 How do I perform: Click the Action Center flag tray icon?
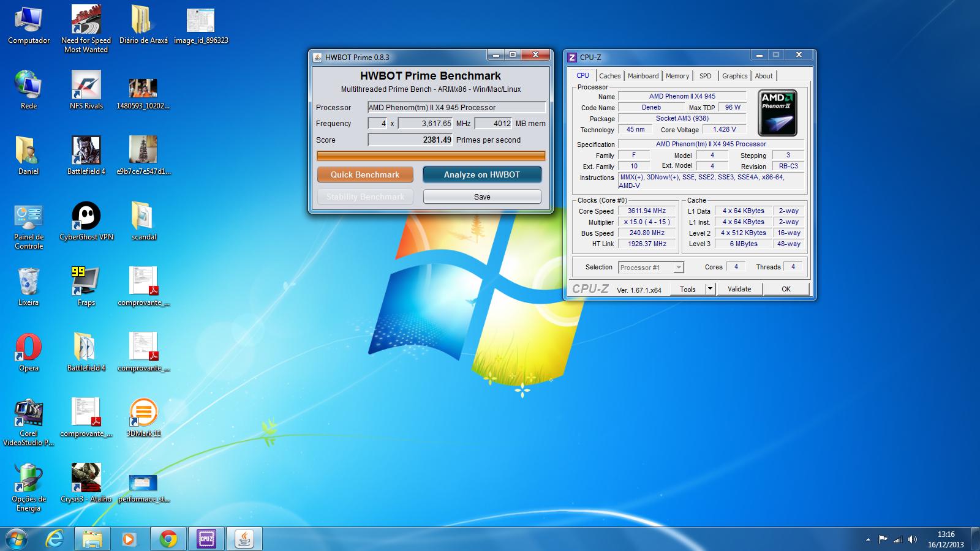[x=883, y=539]
